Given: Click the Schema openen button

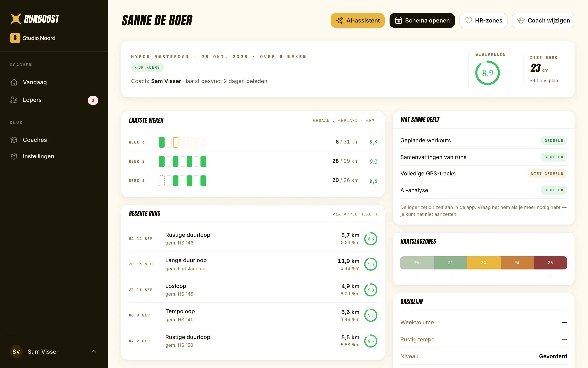Looking at the screenshot, I should tap(422, 20).
